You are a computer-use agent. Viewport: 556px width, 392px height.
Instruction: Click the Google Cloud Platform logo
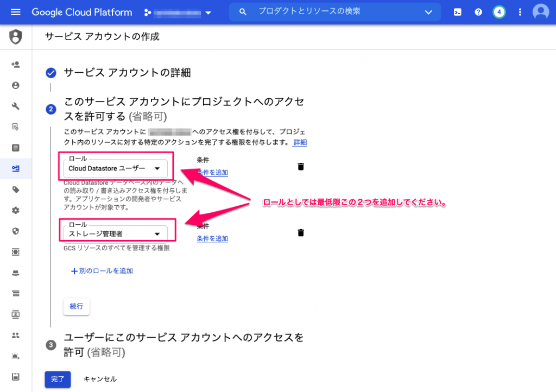pyautogui.click(x=82, y=12)
